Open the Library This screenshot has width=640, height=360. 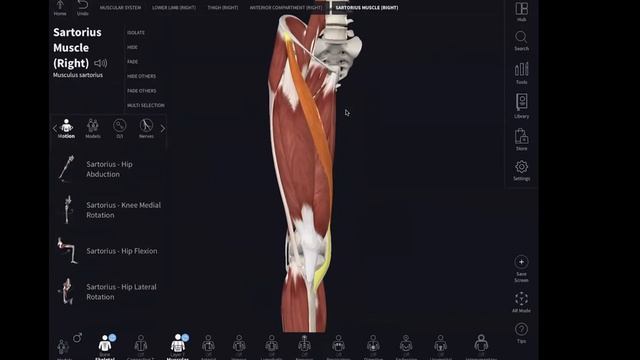click(x=521, y=106)
